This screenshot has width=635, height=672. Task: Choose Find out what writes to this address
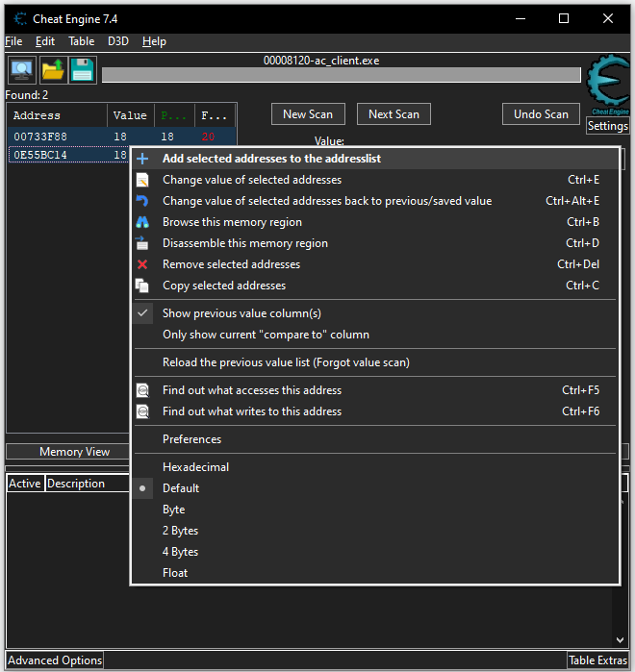click(x=375, y=411)
